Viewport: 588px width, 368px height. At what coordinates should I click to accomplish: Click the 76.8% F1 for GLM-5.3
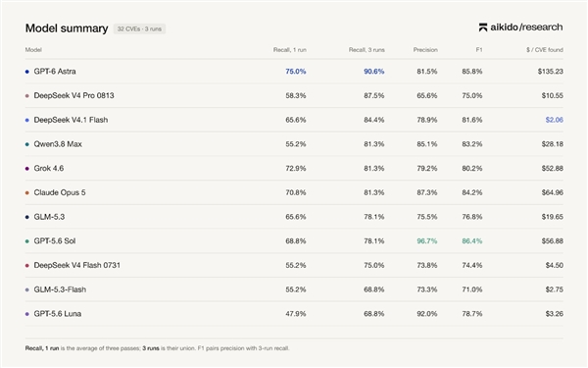tap(471, 217)
